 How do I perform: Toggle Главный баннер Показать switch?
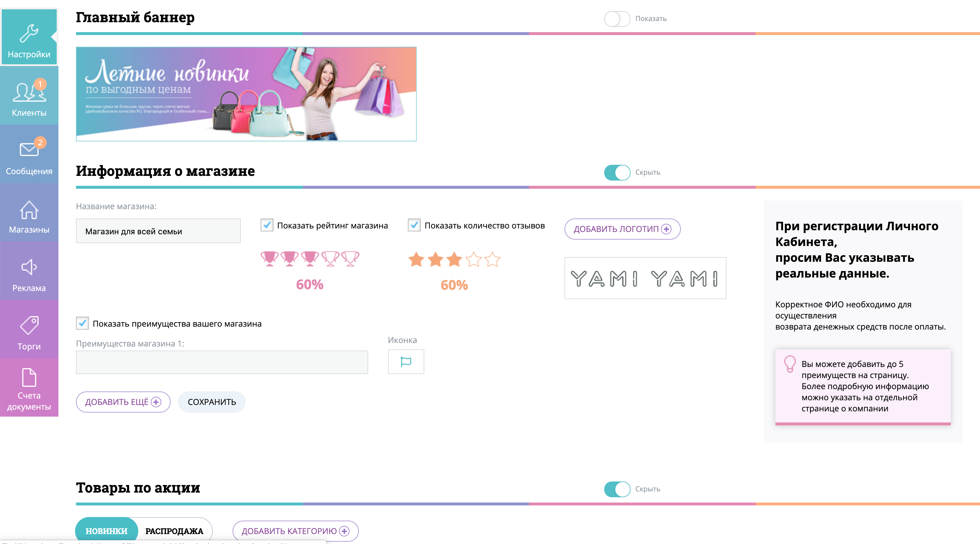[x=617, y=19]
